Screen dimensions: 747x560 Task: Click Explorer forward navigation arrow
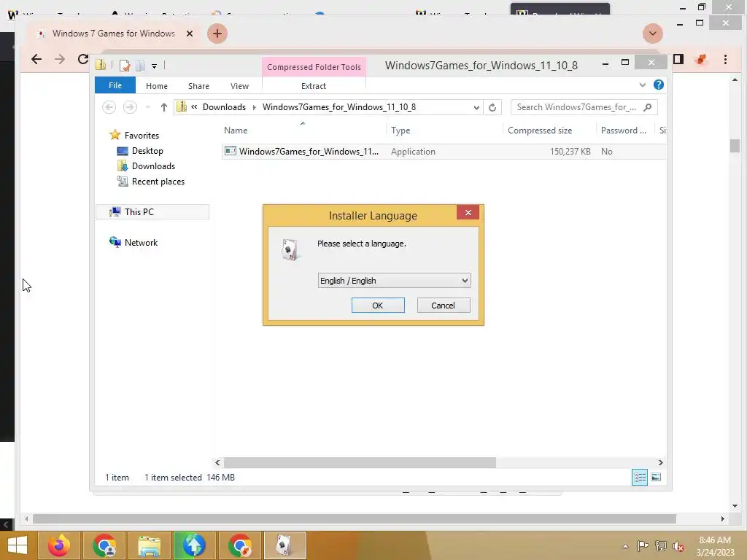click(130, 107)
